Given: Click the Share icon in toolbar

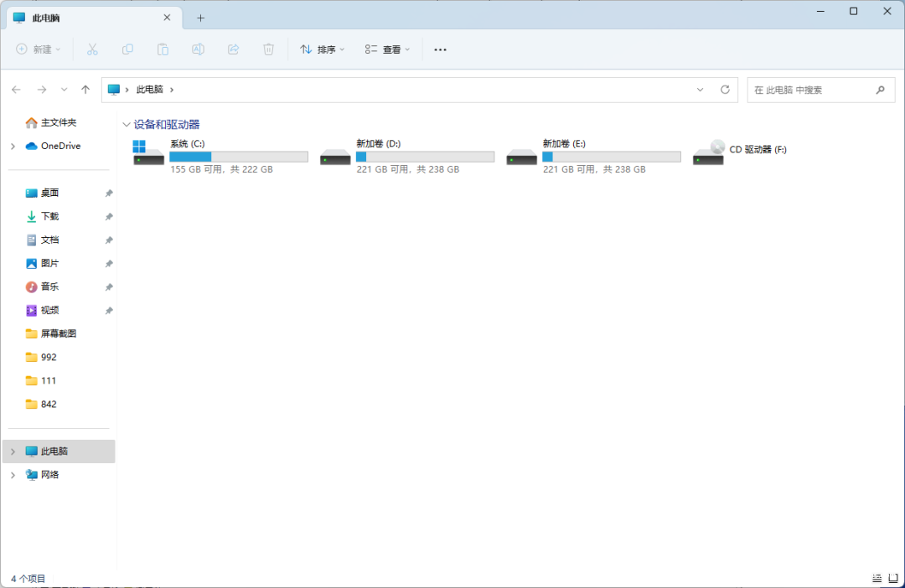Looking at the screenshot, I should click(x=234, y=49).
